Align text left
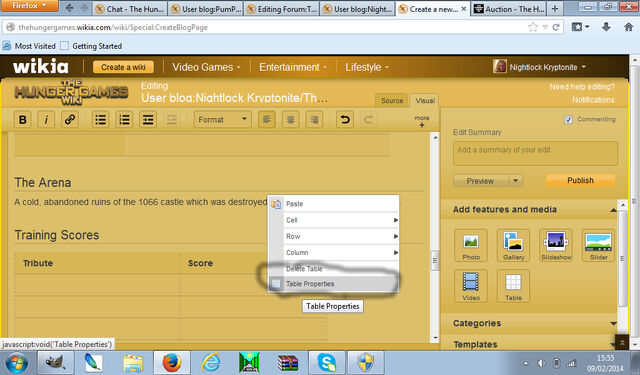 tap(267, 120)
